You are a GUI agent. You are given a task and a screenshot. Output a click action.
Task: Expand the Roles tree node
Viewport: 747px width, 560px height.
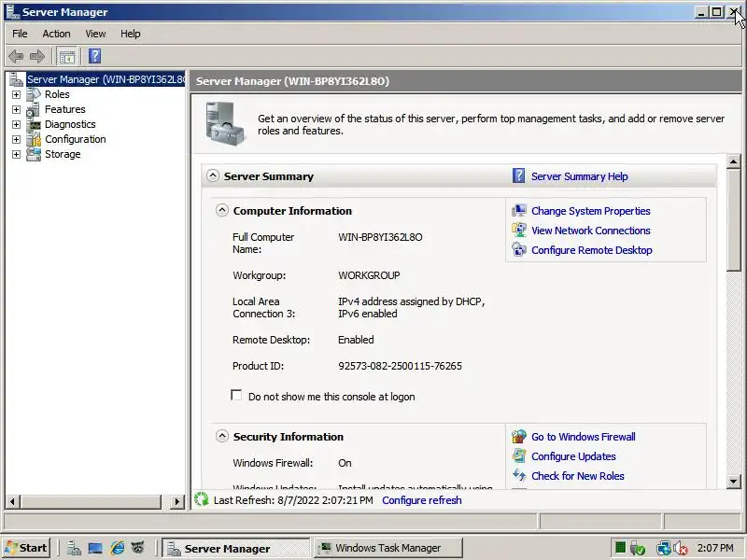click(x=16, y=95)
